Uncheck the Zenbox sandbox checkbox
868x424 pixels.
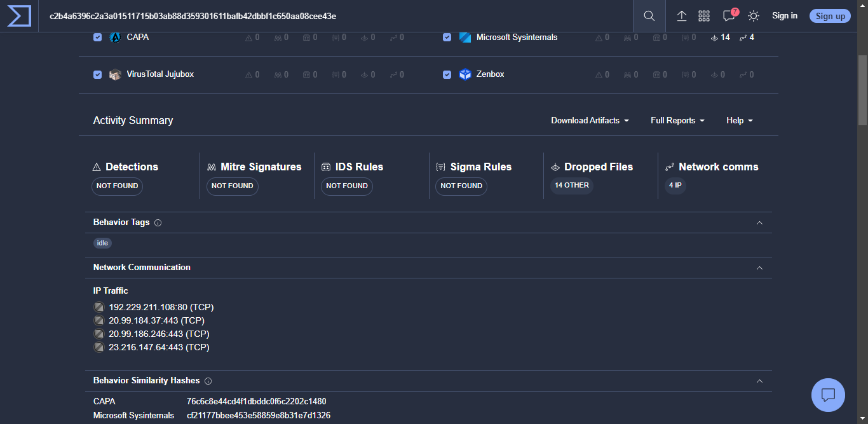447,74
